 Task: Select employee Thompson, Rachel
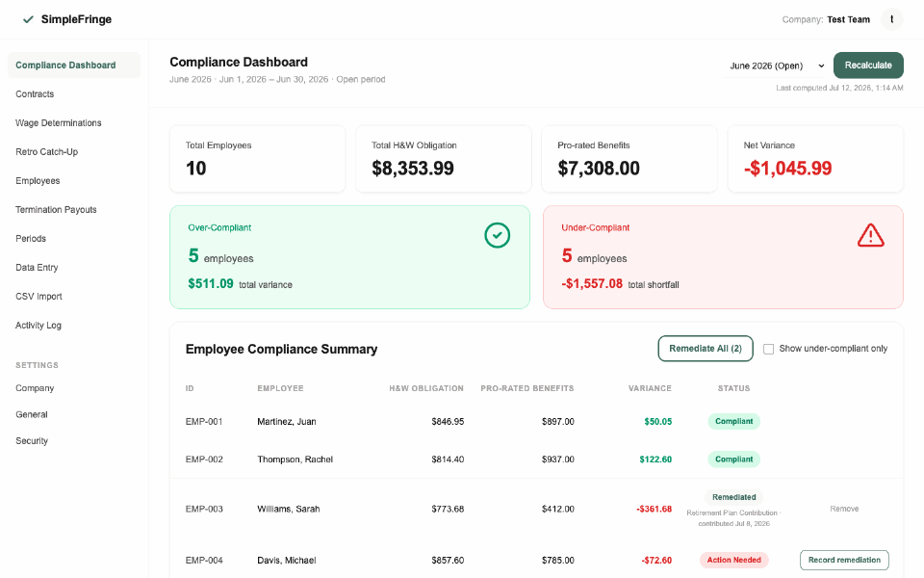[295, 460]
